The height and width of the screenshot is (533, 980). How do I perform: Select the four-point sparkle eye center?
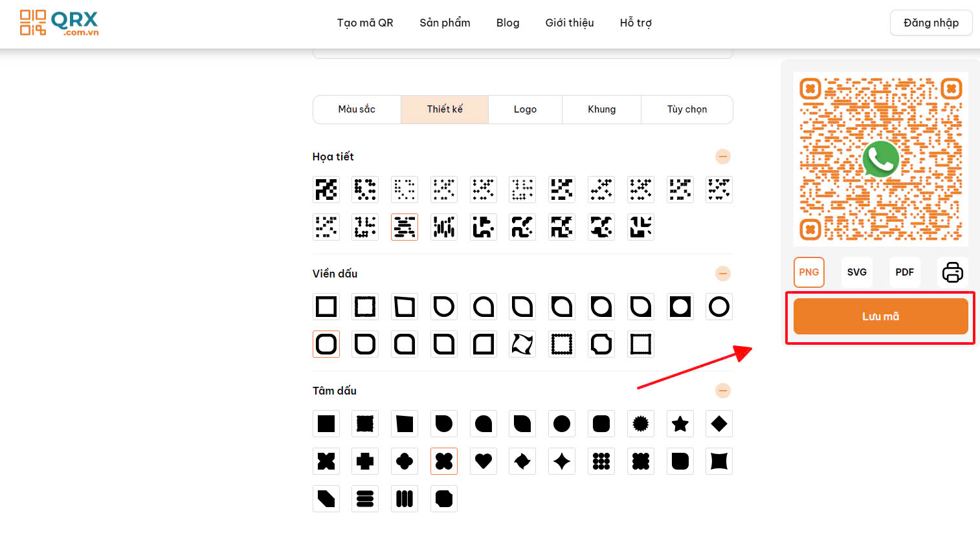pyautogui.click(x=562, y=461)
